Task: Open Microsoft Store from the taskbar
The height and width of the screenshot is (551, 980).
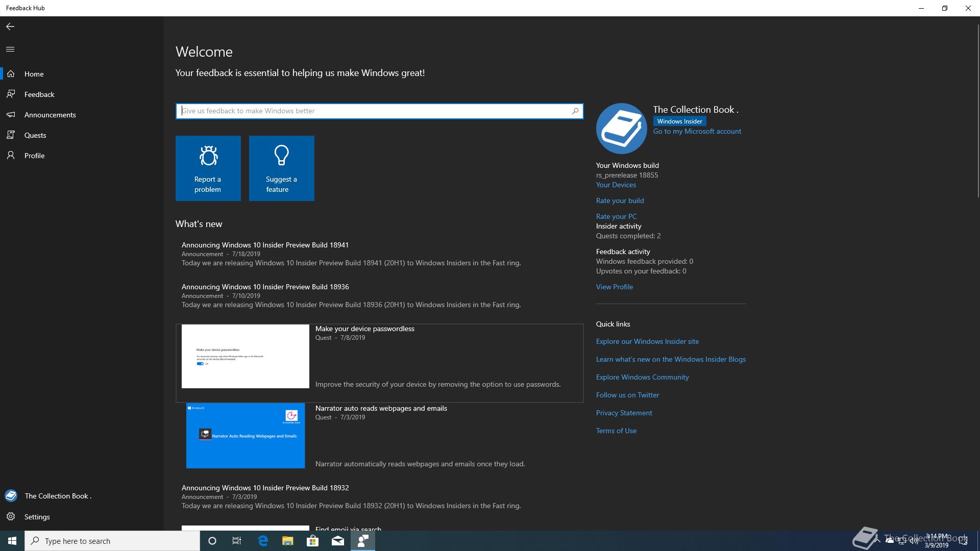Action: pos(312,541)
